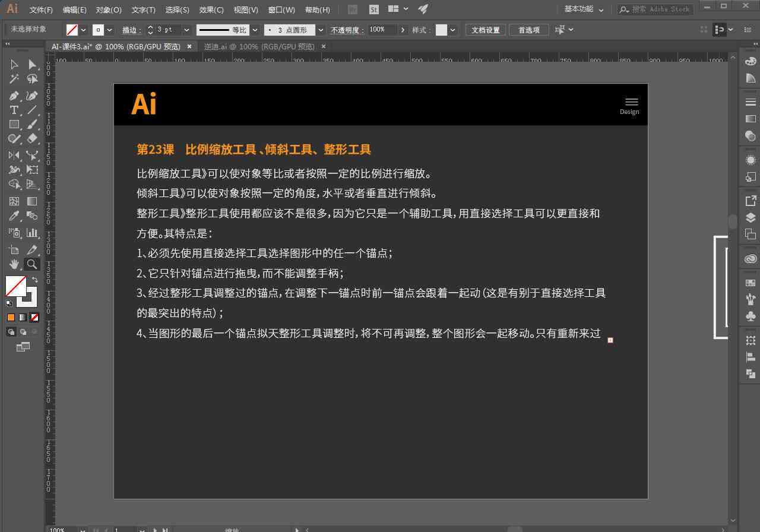Screen dimensions: 760x532
Task: Click the 首选项 button
Action: [x=529, y=30]
